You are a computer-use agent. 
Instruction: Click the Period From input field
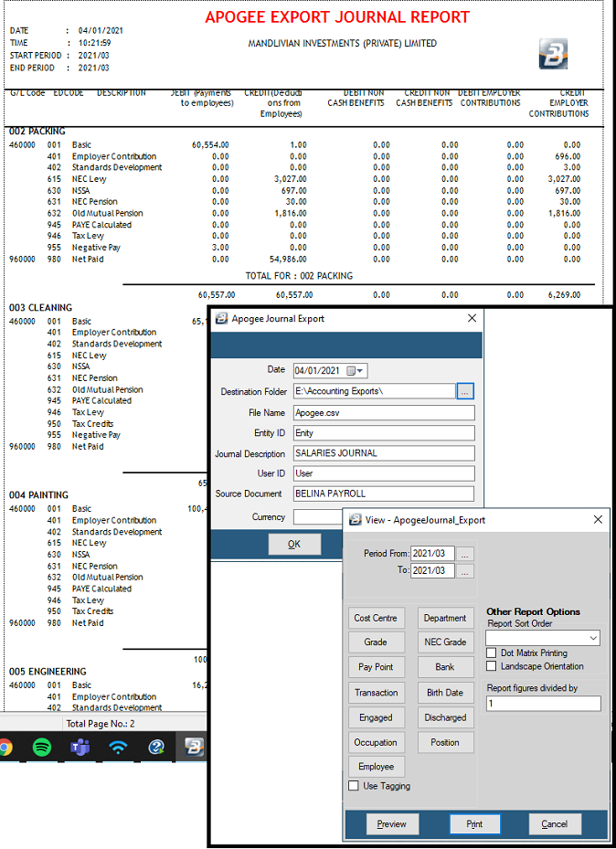coord(432,554)
